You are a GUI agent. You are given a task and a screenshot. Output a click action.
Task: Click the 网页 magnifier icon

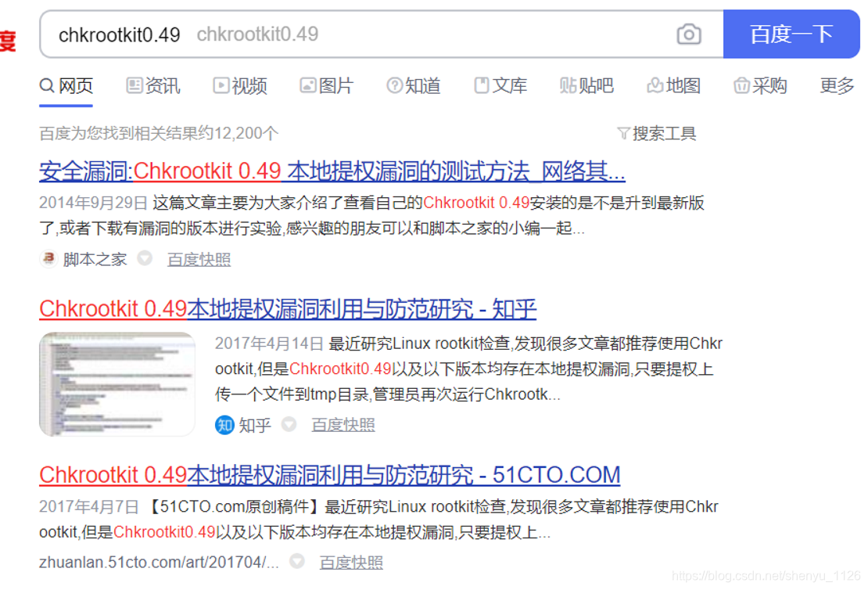pos(47,86)
